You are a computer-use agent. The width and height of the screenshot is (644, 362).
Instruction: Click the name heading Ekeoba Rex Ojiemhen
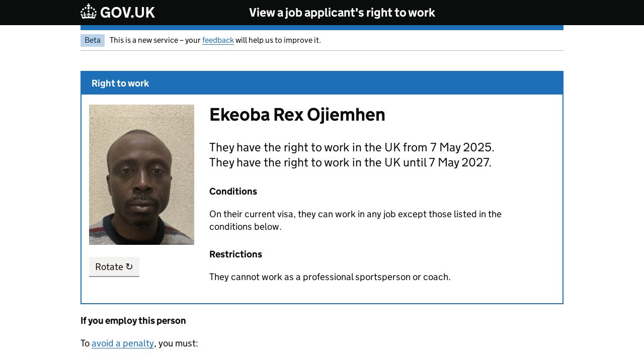tap(297, 115)
